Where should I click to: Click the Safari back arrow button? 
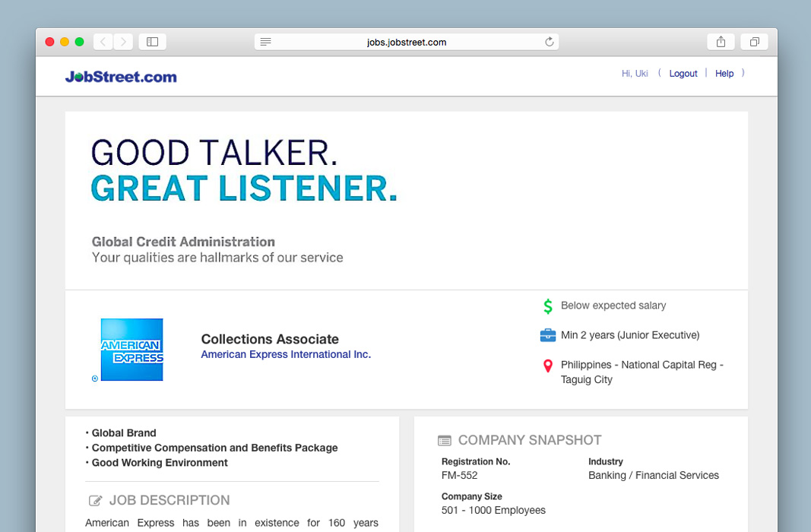click(x=103, y=42)
